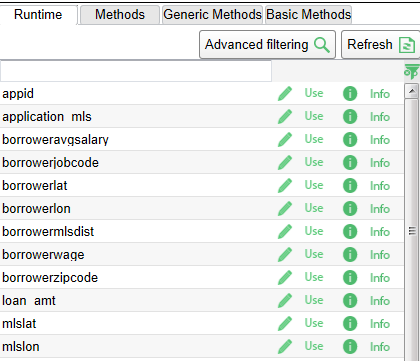Click Use link for borrowermlsdist

(314, 231)
